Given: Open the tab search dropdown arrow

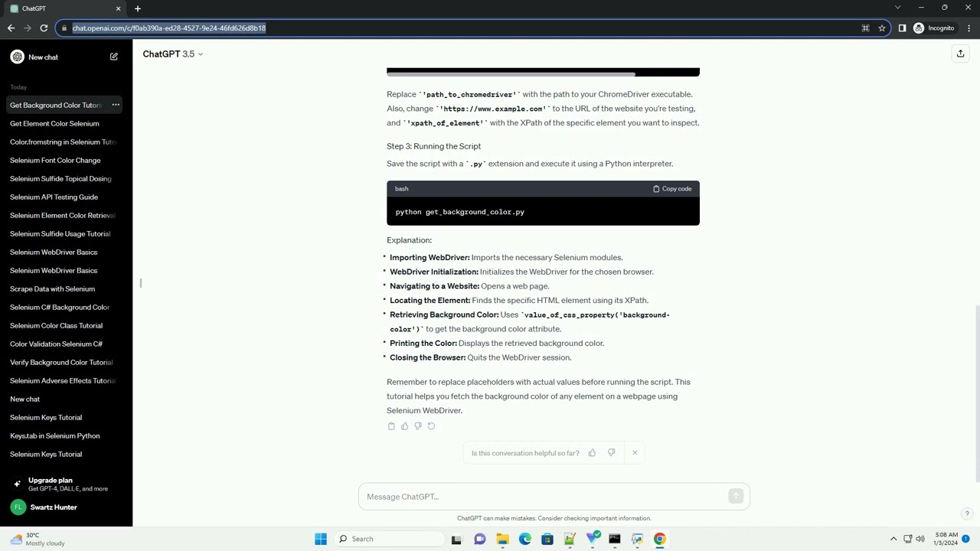Looking at the screenshot, I should point(897,8).
